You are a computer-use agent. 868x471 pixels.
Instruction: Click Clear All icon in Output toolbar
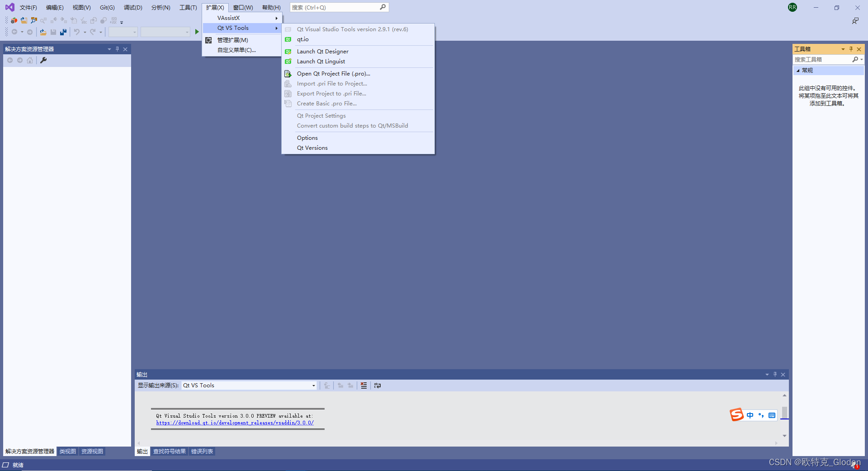point(364,385)
